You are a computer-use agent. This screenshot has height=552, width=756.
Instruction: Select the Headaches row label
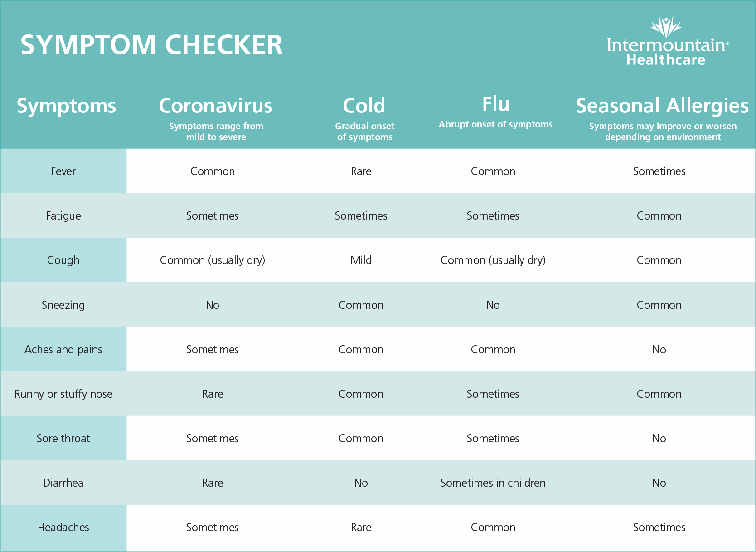63,527
